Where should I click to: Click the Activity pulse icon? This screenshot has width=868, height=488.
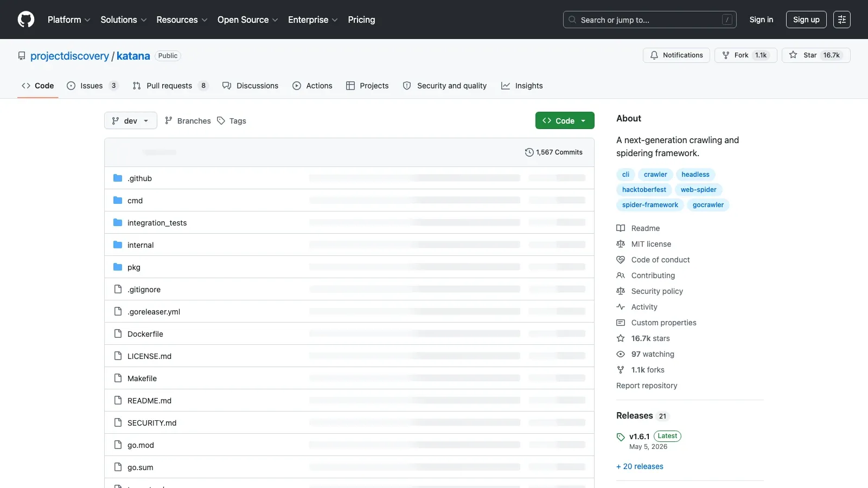click(621, 307)
